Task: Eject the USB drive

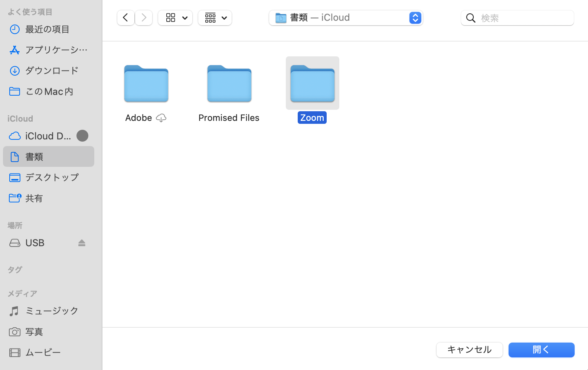Action: click(x=82, y=243)
